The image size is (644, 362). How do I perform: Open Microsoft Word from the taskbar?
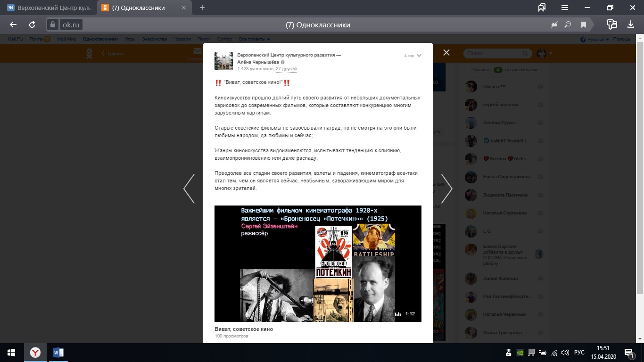tap(58, 353)
